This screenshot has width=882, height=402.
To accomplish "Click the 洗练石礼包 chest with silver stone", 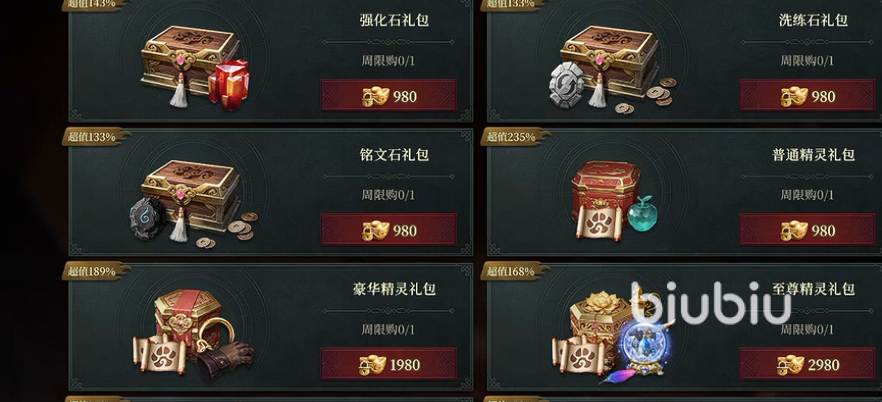I will pyautogui.click(x=612, y=69).
